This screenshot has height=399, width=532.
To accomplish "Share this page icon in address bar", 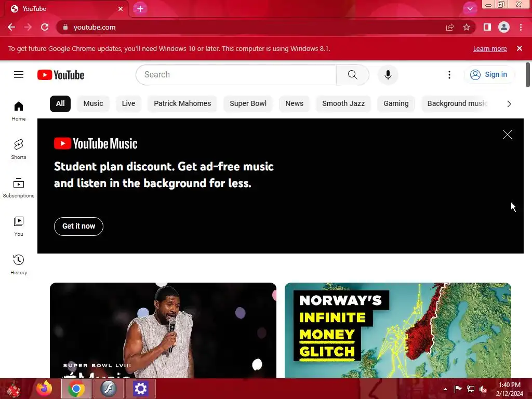I will pos(450,27).
